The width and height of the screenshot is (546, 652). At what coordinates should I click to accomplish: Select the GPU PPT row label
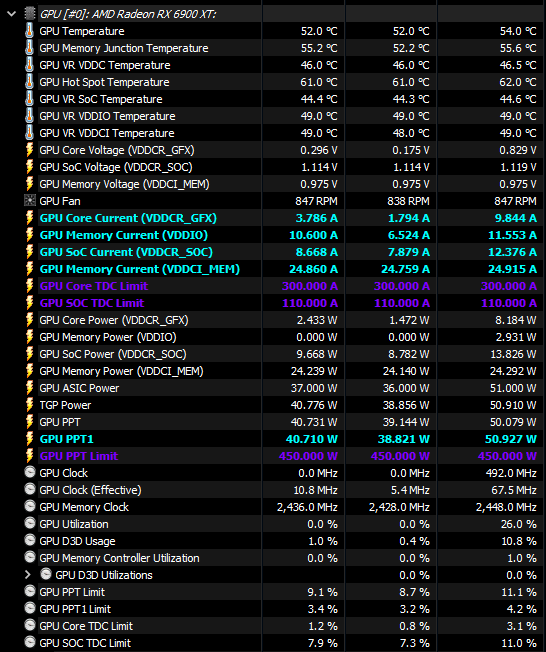click(x=60, y=422)
